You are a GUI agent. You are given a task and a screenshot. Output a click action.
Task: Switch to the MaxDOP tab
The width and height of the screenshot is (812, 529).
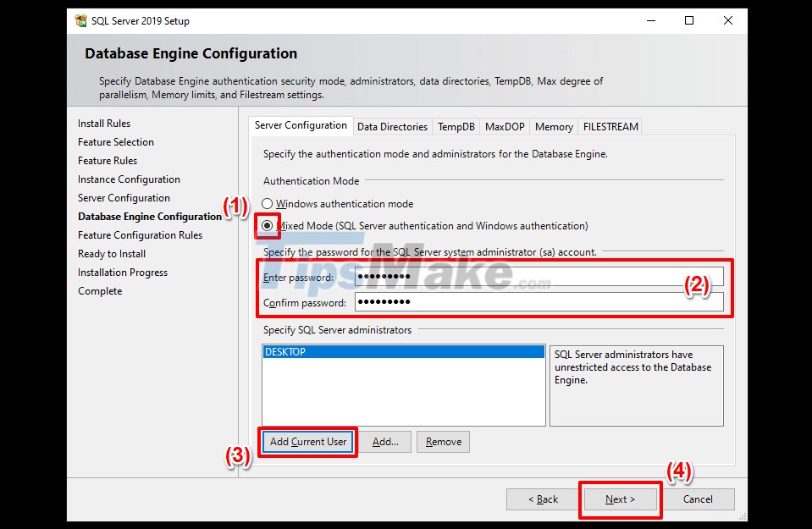504,126
